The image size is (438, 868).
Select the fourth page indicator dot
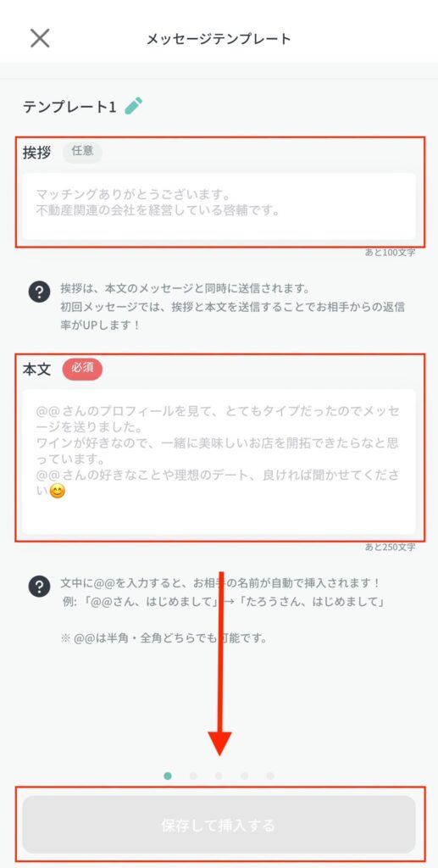[x=245, y=776]
